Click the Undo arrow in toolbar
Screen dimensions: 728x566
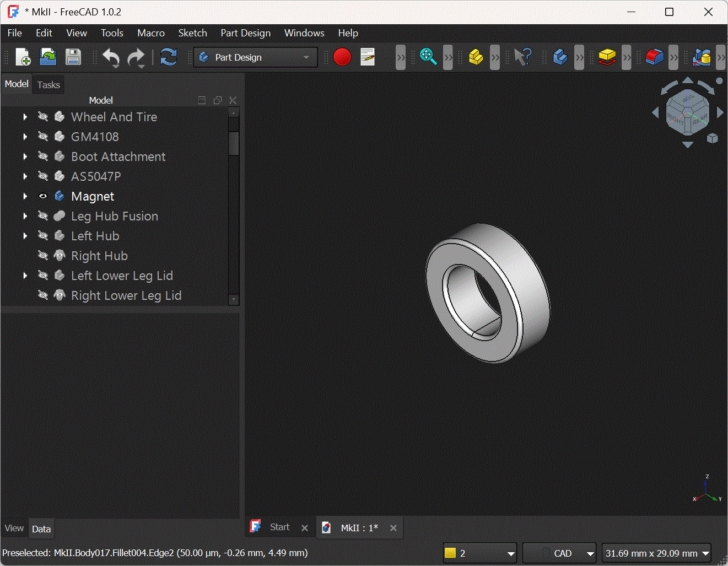[111, 57]
